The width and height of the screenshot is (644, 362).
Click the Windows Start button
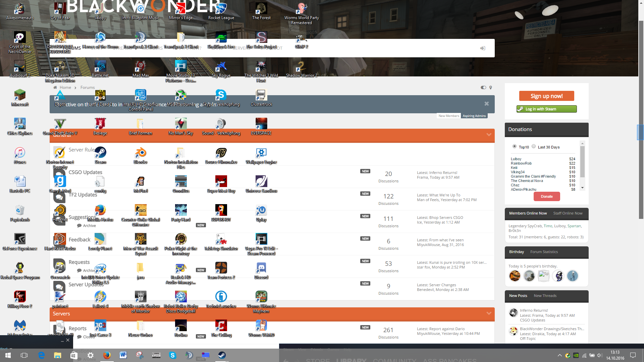pos(8,355)
